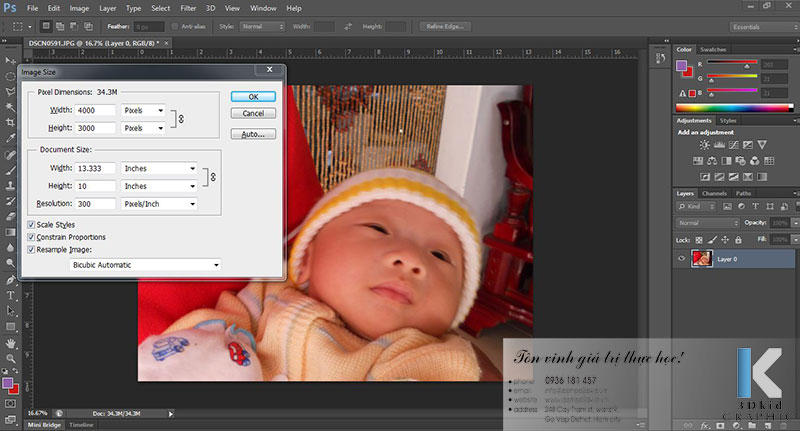Uncheck Constrain Proportions checkbox
The height and width of the screenshot is (431, 800).
32,237
